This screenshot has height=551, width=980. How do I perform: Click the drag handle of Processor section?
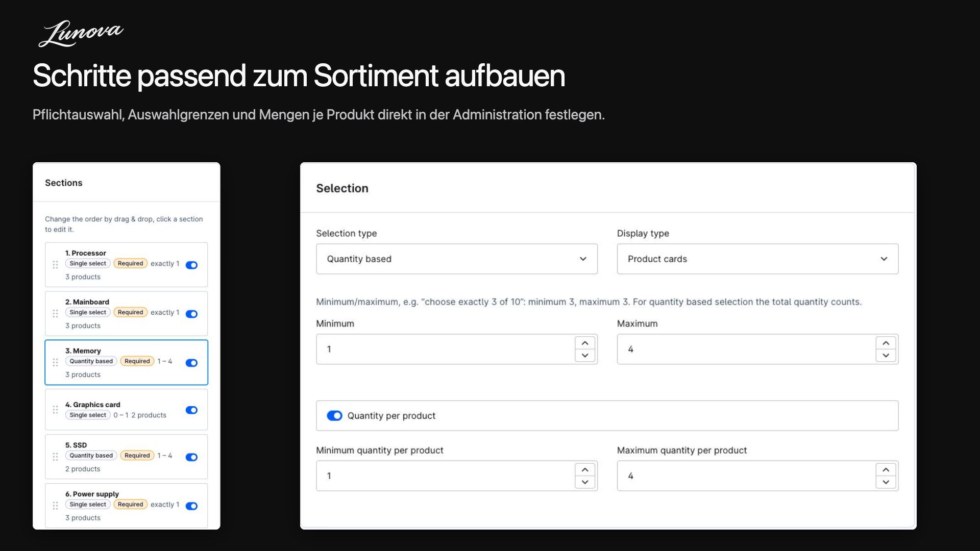[x=55, y=264]
